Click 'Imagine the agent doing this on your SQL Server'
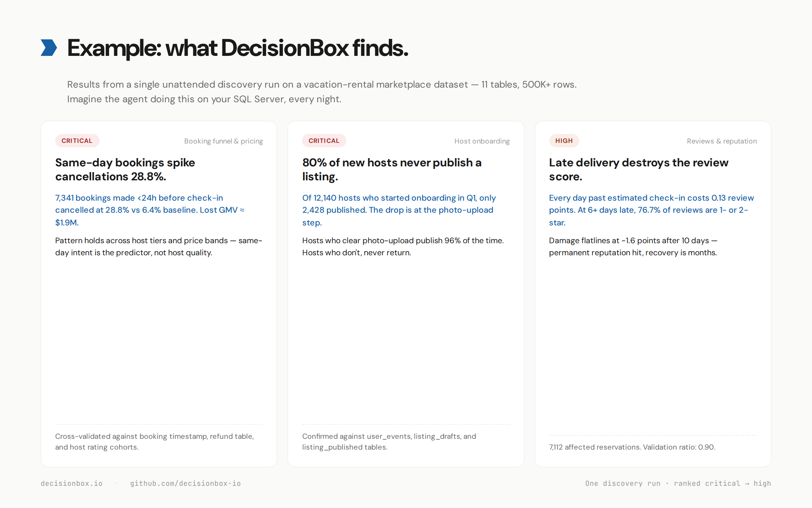 point(204,99)
